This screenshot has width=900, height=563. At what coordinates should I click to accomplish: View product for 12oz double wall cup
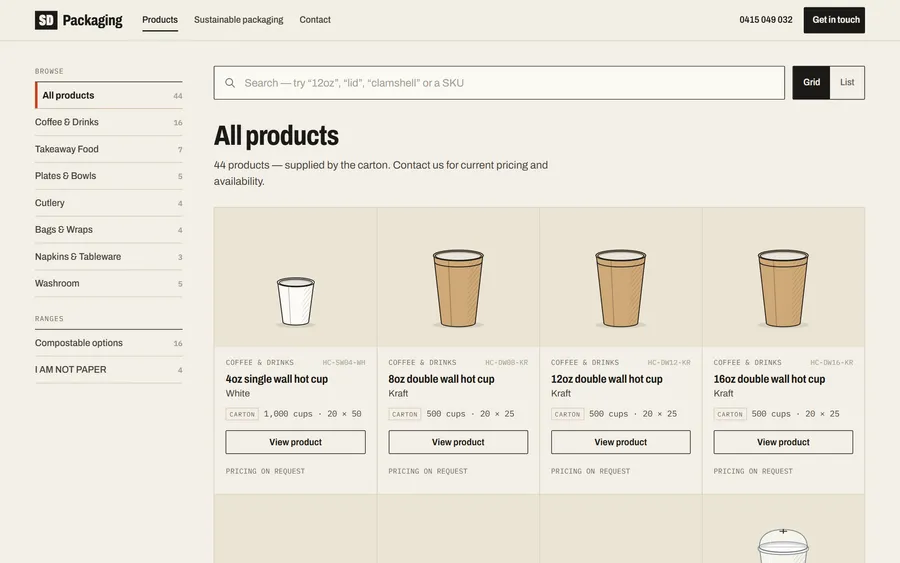tap(620, 442)
